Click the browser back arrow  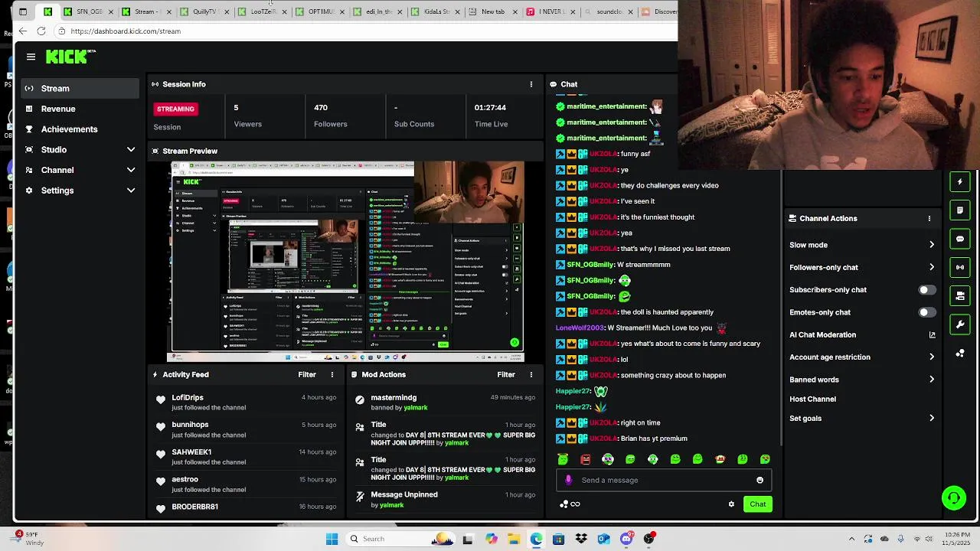(23, 31)
